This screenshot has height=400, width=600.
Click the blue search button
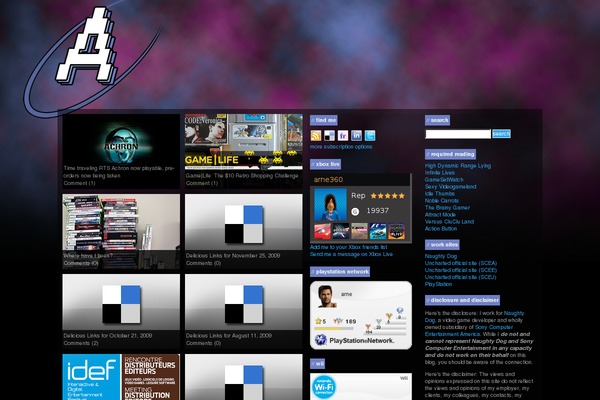tap(501, 134)
